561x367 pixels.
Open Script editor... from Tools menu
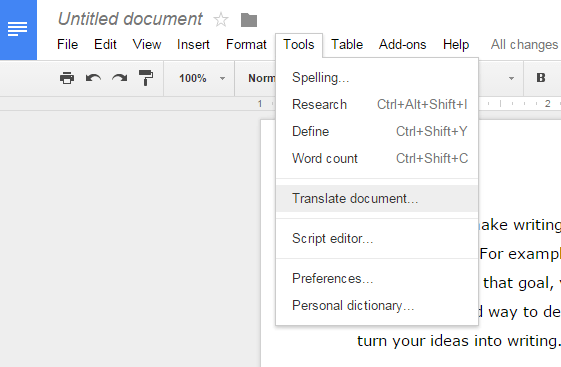click(377, 238)
